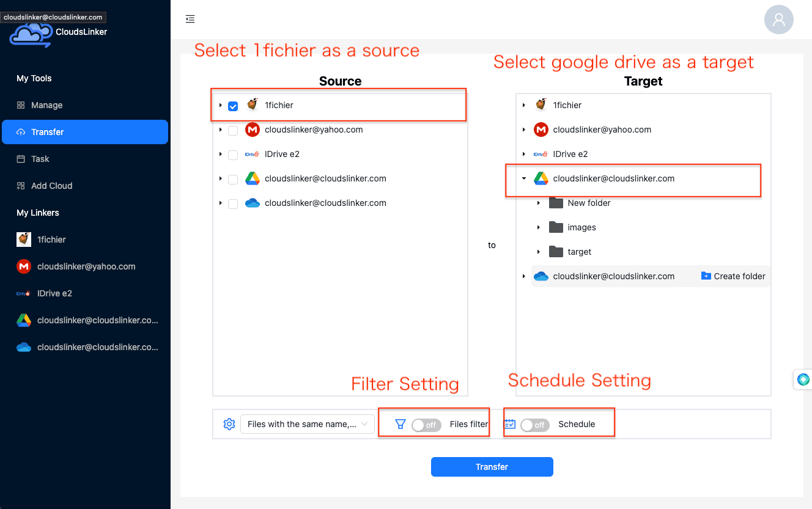Expand the cloudslinker@yahoo.com node in Source
This screenshot has width=812, height=509.
pos(220,130)
